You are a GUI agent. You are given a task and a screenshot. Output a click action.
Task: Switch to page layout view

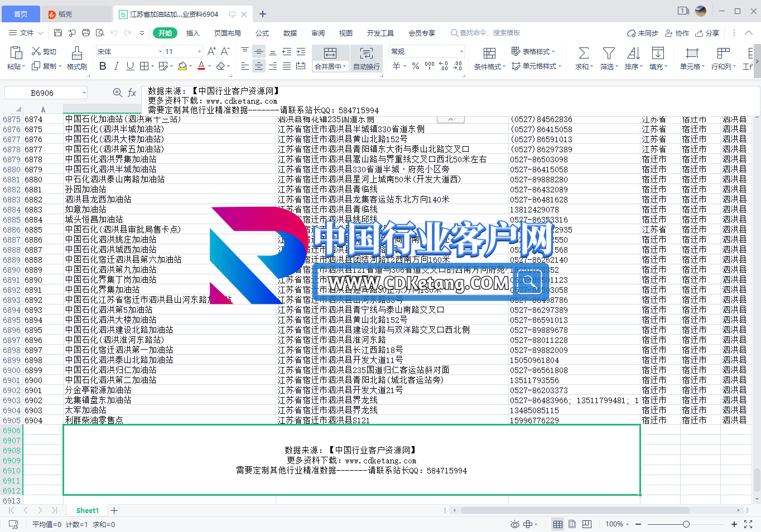[572, 524]
